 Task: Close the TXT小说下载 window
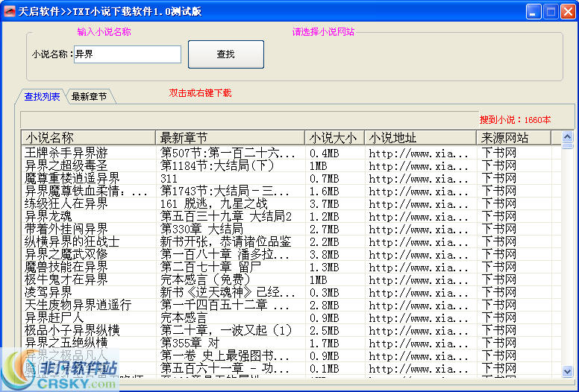(569, 11)
